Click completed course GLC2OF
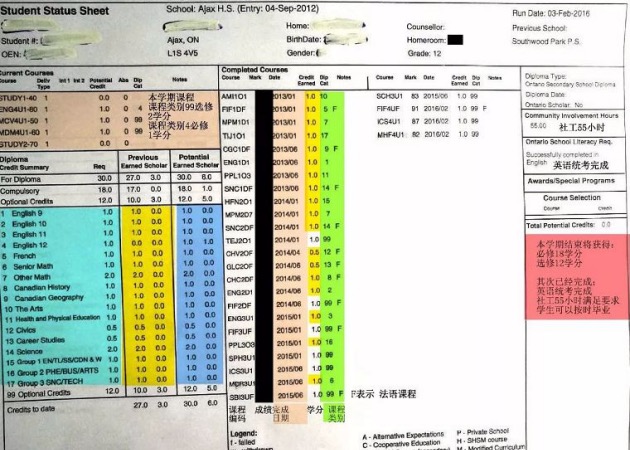630x450 pixels. 240,266
